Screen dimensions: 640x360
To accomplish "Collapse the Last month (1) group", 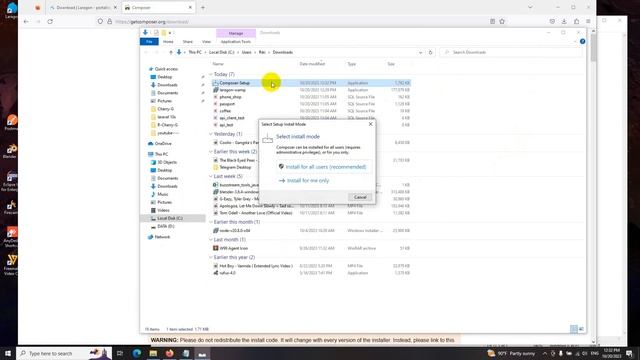I will point(211,240).
